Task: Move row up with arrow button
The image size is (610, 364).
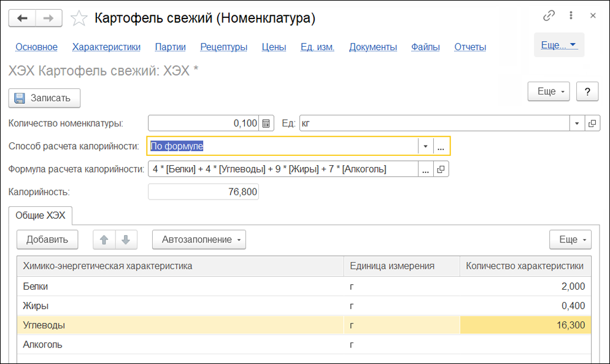Action: (x=104, y=239)
